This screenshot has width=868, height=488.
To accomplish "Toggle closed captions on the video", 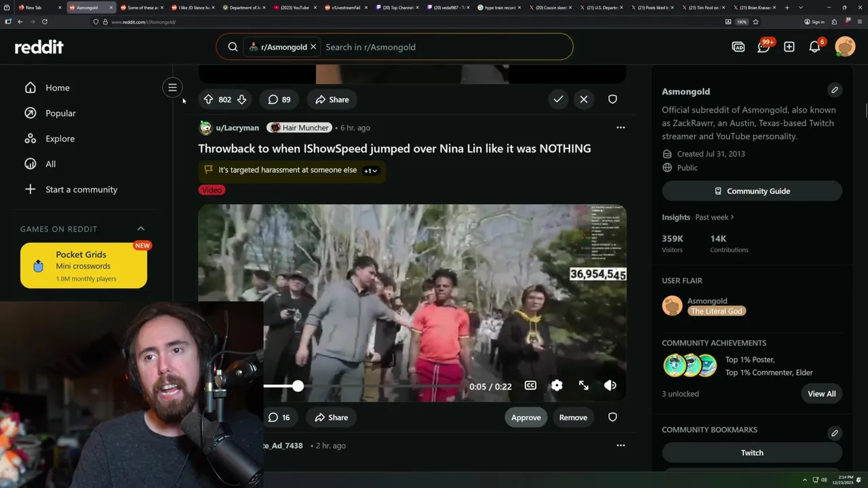I will pyautogui.click(x=530, y=385).
